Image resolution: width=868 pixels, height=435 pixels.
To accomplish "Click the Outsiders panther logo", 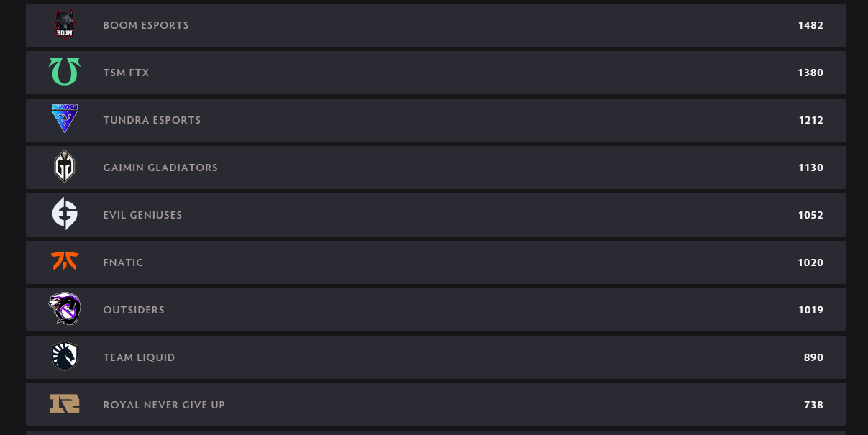I will click(65, 309).
